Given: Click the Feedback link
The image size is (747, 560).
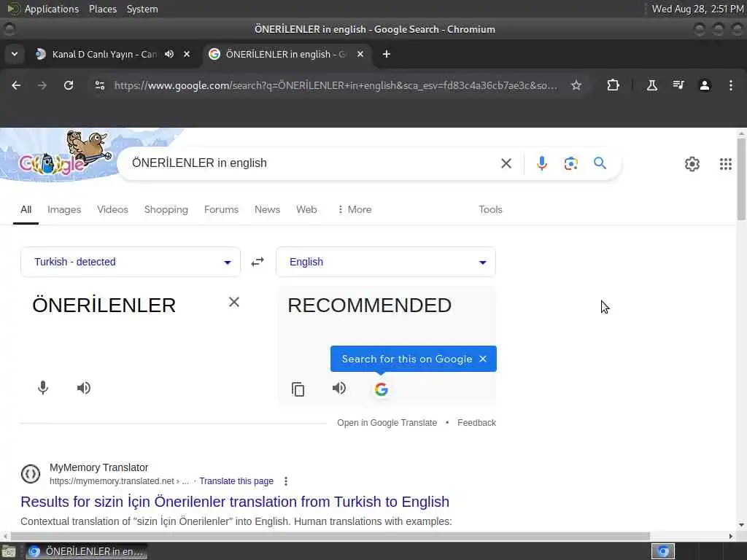Looking at the screenshot, I should (476, 423).
